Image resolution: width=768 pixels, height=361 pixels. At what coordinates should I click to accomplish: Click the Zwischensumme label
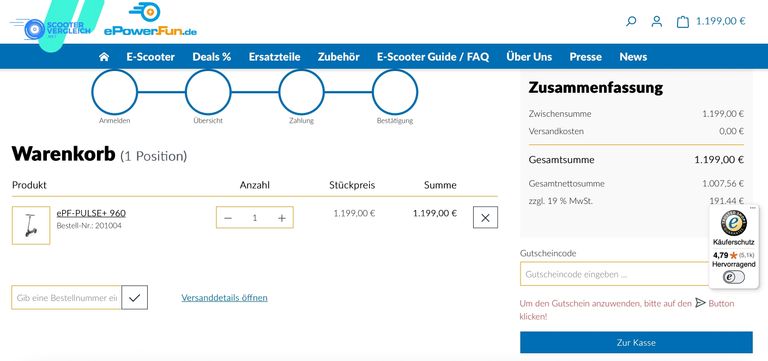[560, 114]
